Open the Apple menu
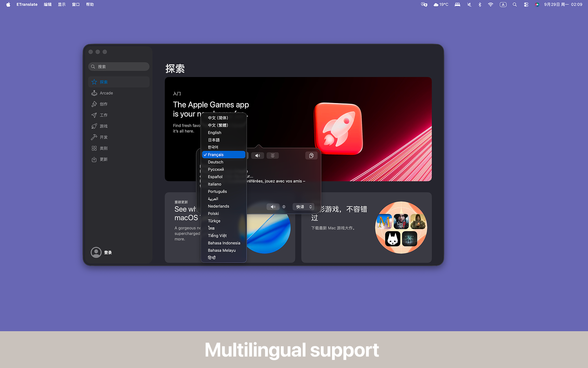The width and height of the screenshot is (588, 368). pos(8,4)
